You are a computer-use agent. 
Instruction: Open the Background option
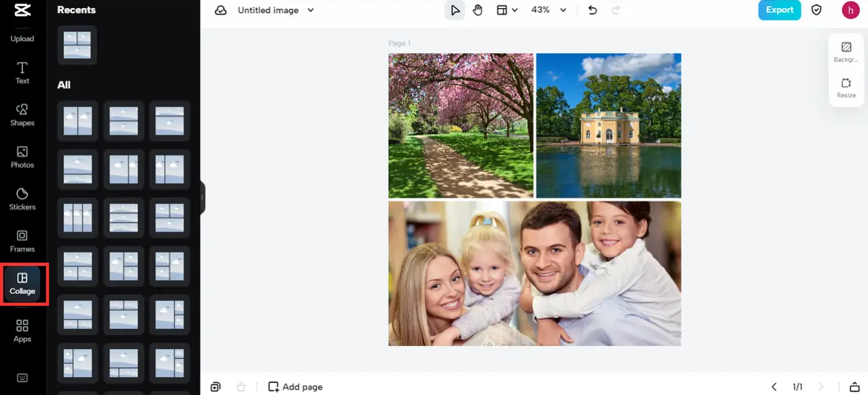tap(846, 52)
